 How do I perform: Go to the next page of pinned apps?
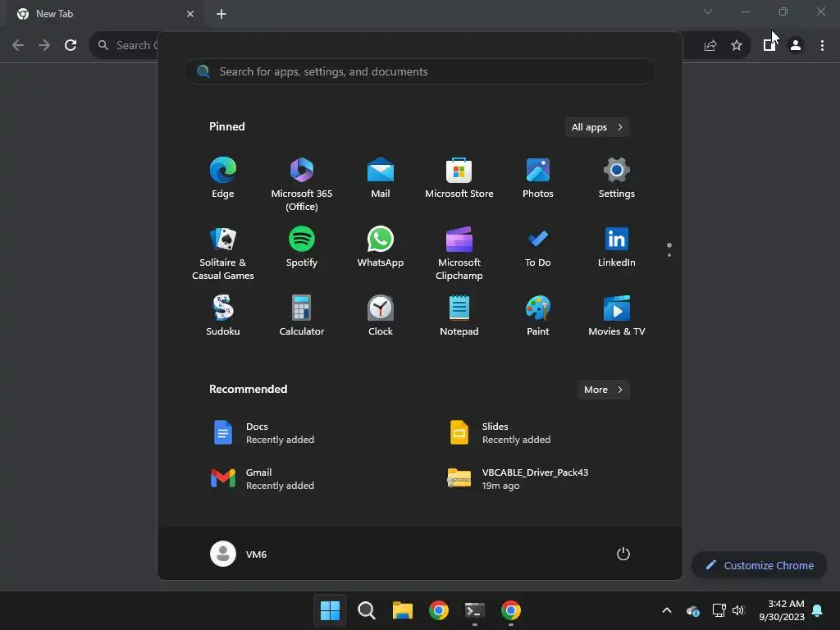669,255
